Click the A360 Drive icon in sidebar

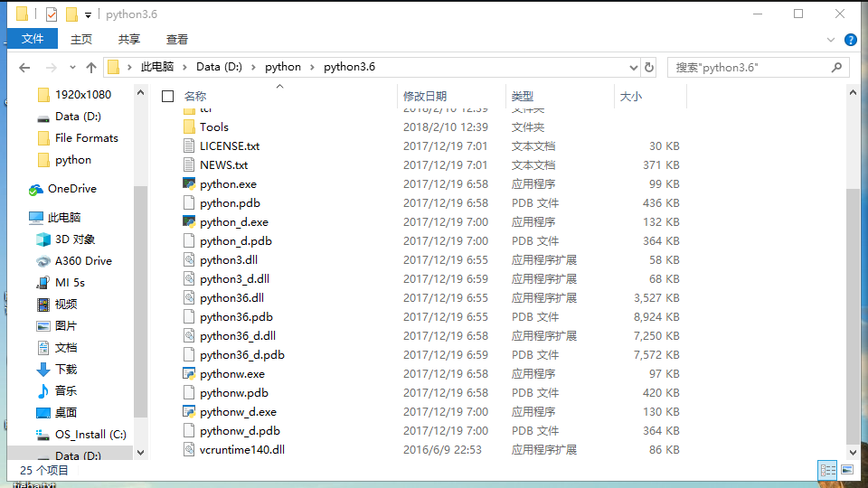click(43, 261)
